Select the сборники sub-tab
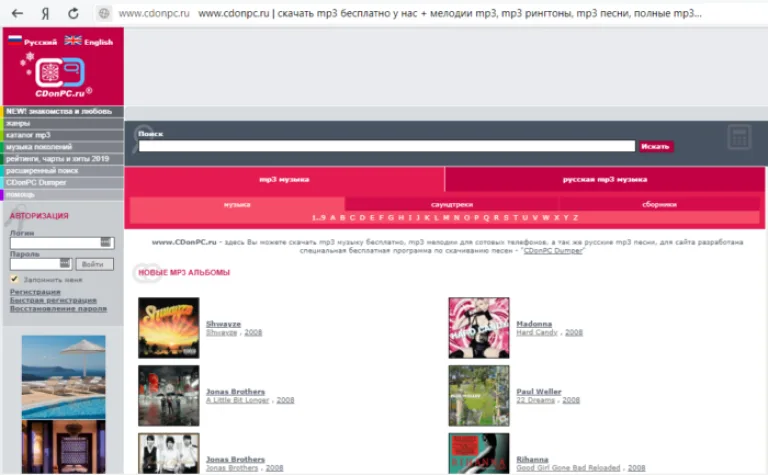The height and width of the screenshot is (475, 768). 659,205
